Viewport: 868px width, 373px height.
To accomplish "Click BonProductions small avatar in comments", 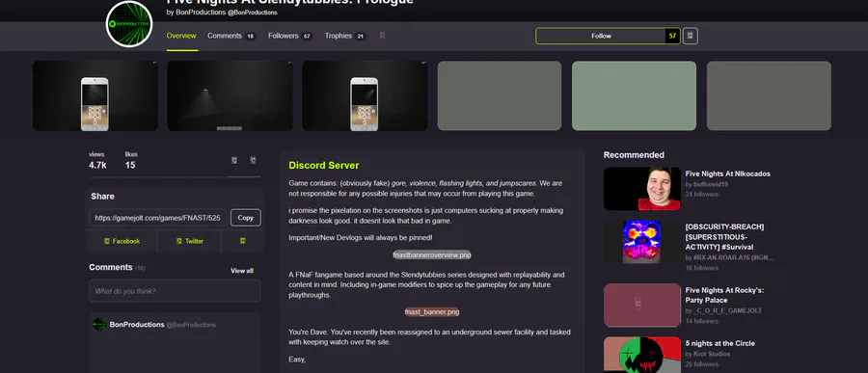I will [x=99, y=324].
